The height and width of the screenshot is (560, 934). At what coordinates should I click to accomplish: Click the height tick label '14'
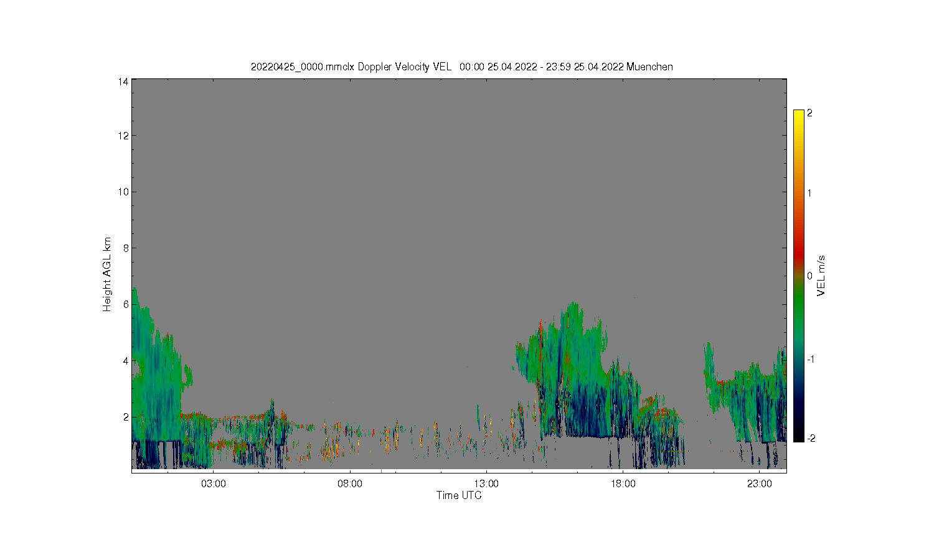pyautogui.click(x=123, y=82)
